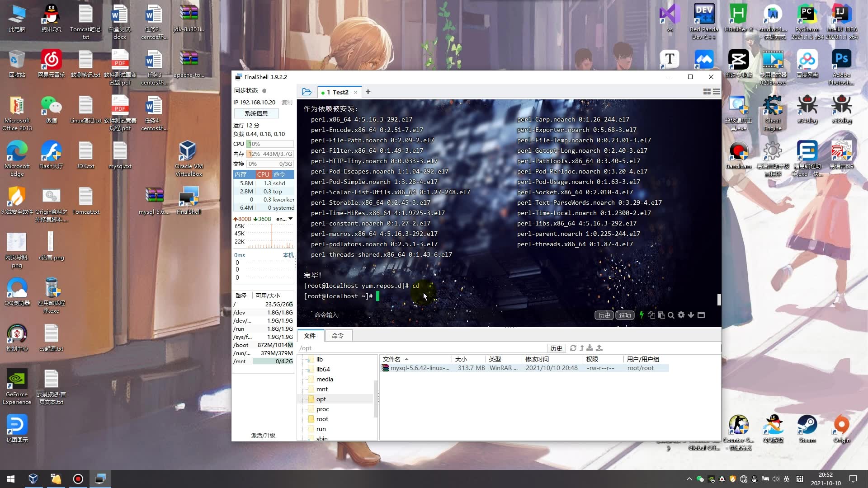Click the CPU usage bar 10%
The height and width of the screenshot is (488, 868).
[x=270, y=144]
